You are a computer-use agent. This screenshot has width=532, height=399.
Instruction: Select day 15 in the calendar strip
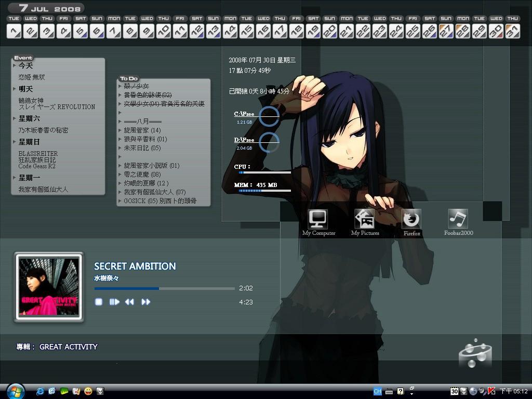click(x=246, y=31)
